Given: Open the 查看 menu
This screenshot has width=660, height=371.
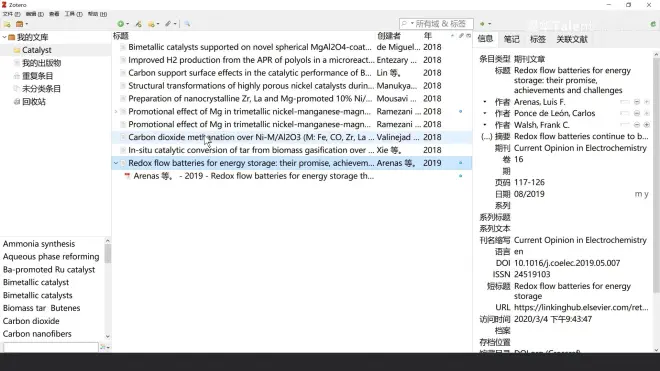Looking at the screenshot, I should 54,14.
